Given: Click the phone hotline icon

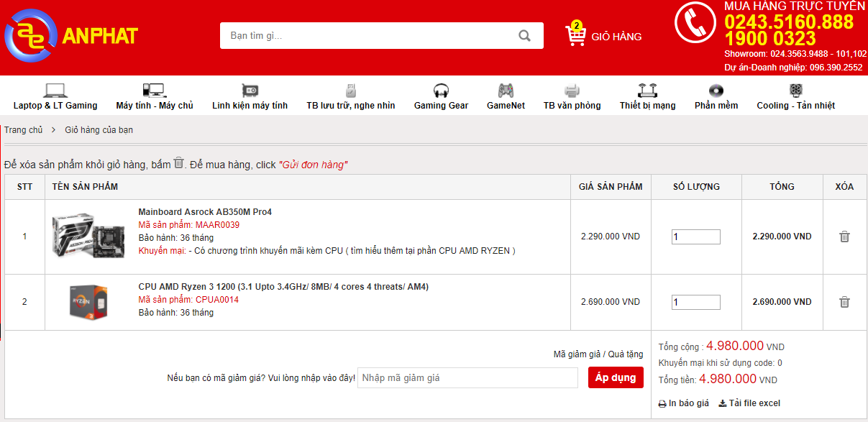Looking at the screenshot, I should pos(695,22).
